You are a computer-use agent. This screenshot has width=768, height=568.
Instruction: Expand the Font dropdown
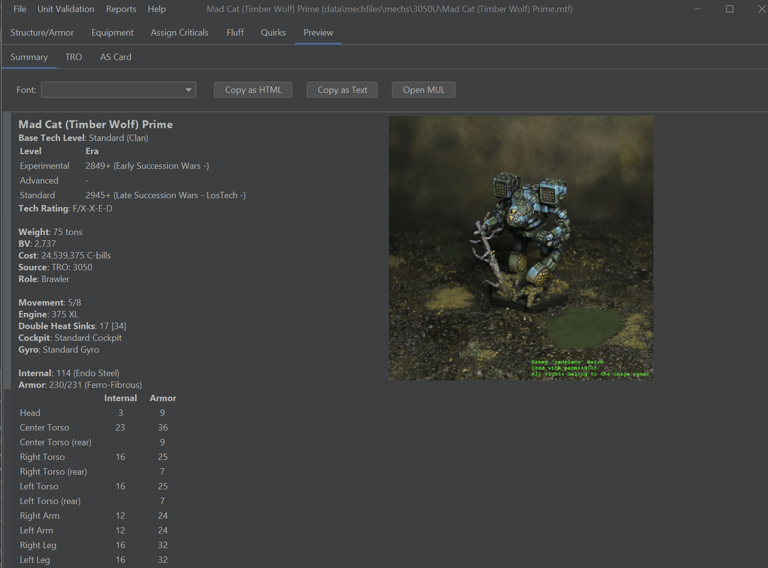click(x=119, y=90)
